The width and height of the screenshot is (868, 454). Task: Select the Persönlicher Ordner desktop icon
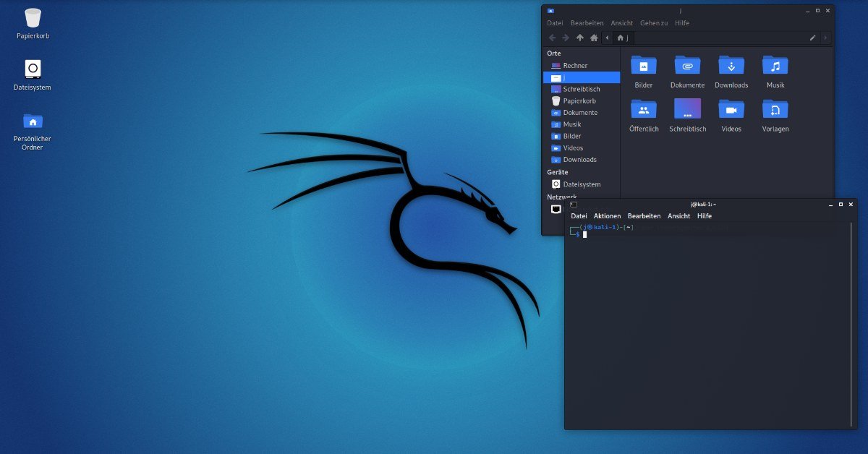click(33, 130)
